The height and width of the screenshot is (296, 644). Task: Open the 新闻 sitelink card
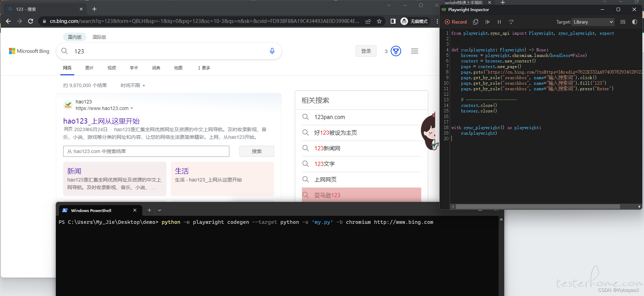tap(115, 179)
